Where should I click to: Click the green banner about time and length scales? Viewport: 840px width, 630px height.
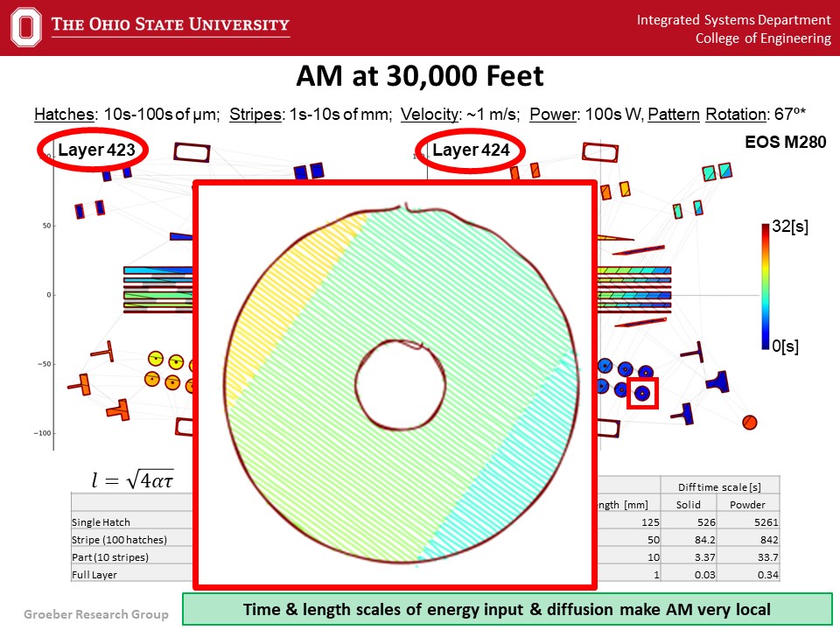(506, 609)
